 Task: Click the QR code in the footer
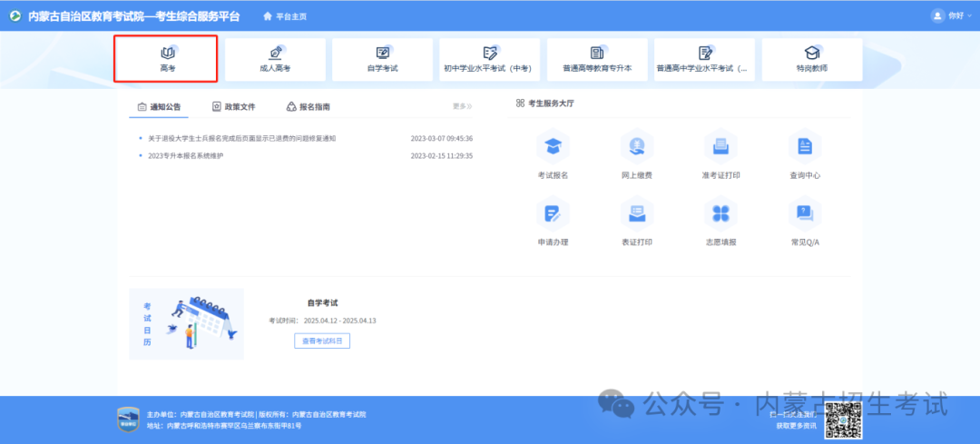(843, 420)
